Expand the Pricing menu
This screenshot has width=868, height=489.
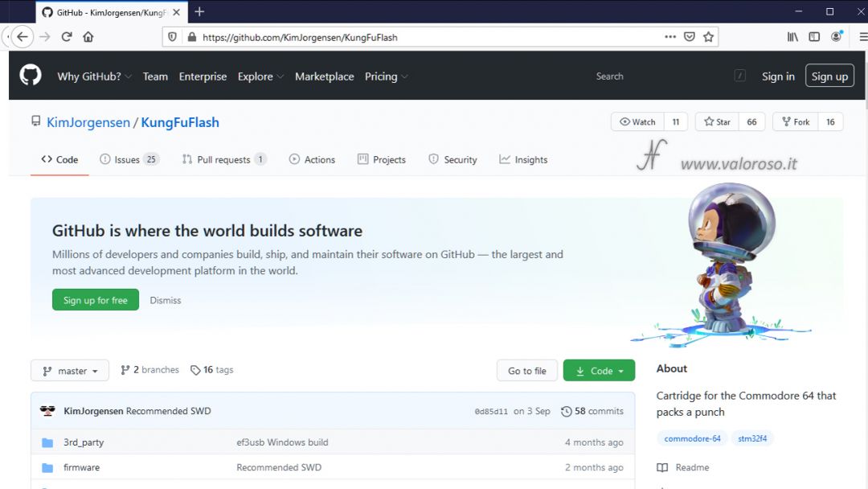pos(386,76)
